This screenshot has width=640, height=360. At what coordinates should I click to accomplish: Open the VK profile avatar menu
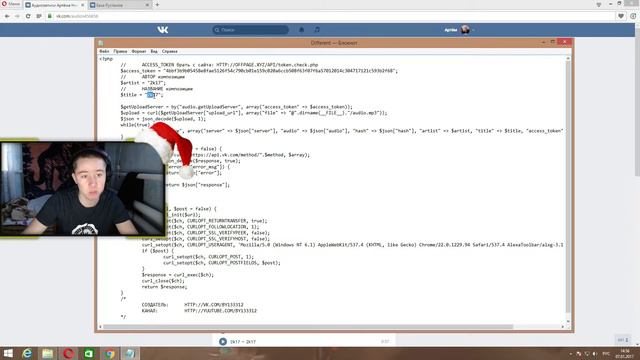(465, 30)
